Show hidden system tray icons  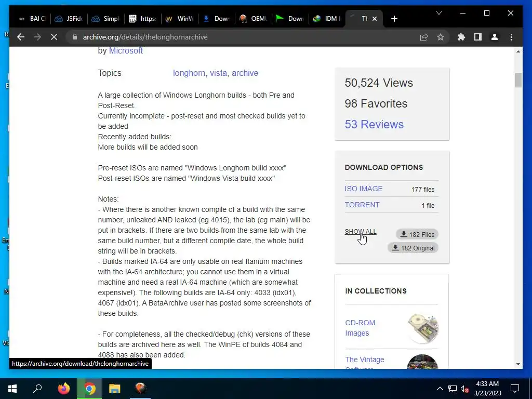[x=440, y=389]
